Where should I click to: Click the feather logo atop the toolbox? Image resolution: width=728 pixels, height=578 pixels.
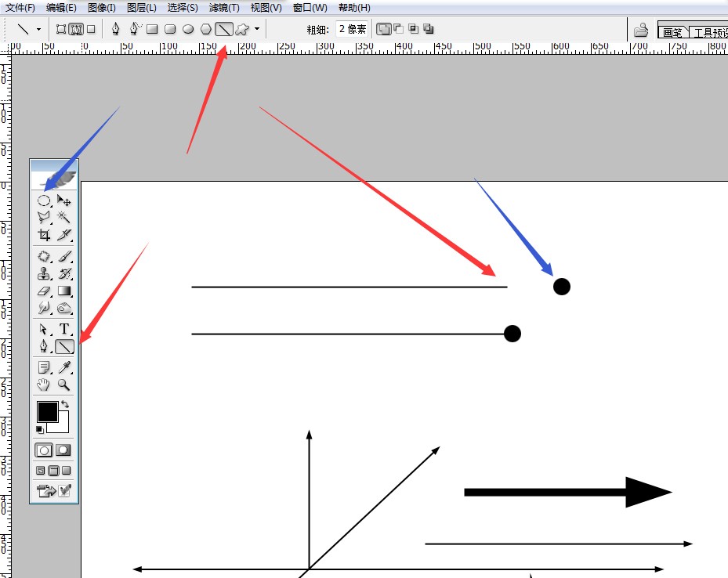click(x=54, y=180)
